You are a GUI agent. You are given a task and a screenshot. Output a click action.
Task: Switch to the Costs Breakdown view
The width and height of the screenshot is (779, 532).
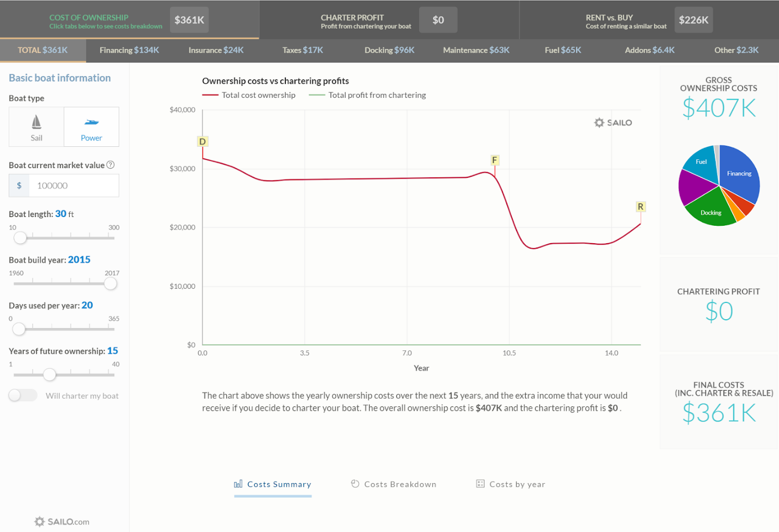tap(394, 484)
